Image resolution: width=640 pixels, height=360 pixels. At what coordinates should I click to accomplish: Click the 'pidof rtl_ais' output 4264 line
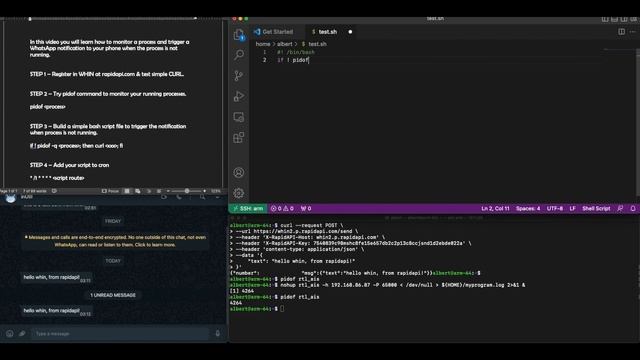point(236,303)
